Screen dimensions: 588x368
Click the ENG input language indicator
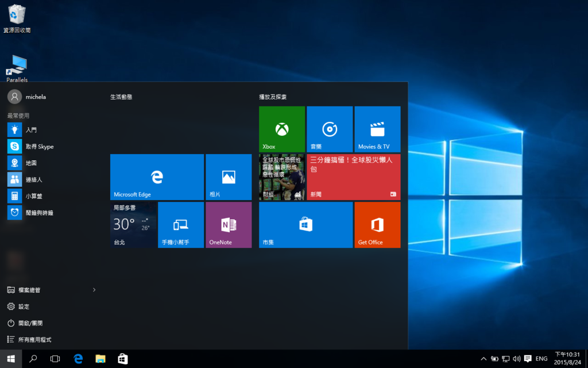541,359
